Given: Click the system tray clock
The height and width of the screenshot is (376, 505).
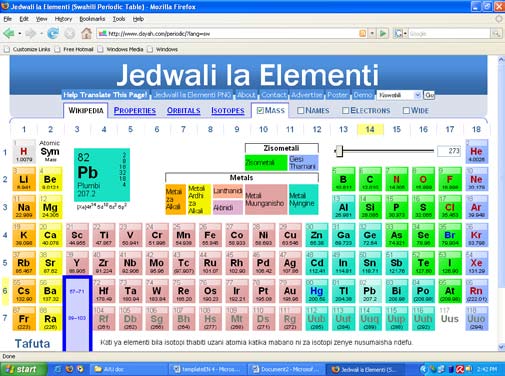Looking at the screenshot, I should pos(486,369).
